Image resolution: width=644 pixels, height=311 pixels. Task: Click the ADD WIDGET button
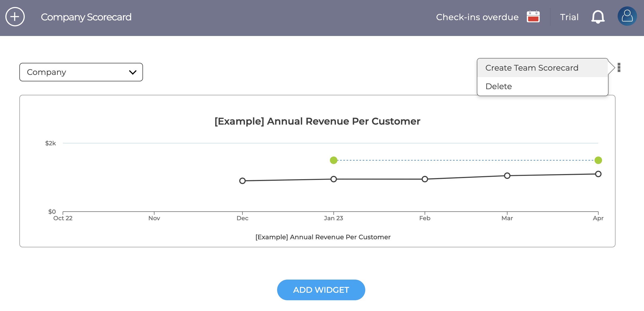coord(321,290)
